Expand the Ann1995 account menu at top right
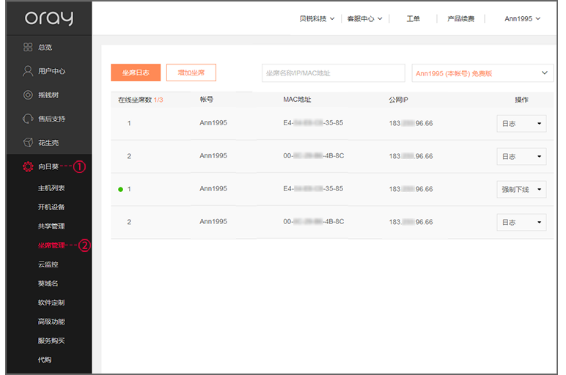 coord(522,19)
